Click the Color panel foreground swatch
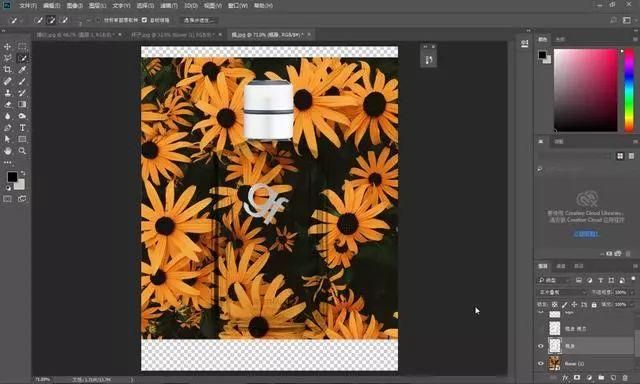640x384 pixels. [x=542, y=55]
